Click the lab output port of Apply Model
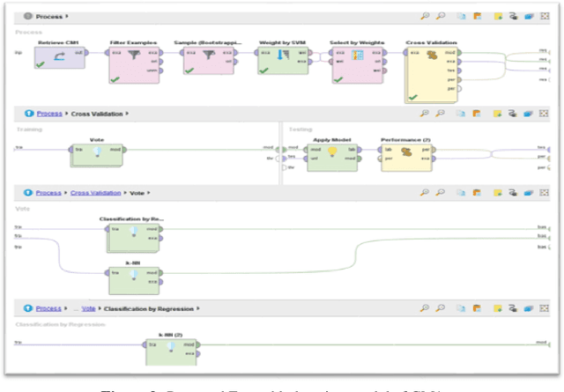The width and height of the screenshot is (564, 392). (x=360, y=150)
